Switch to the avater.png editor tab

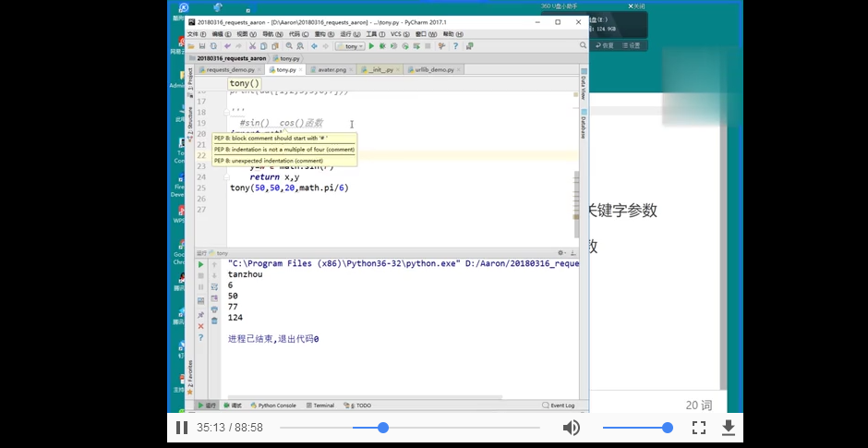coord(329,70)
